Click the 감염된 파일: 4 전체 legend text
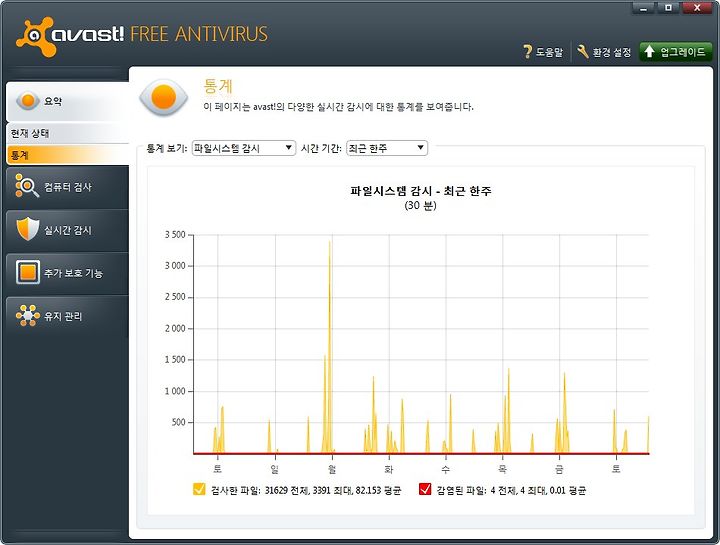The image size is (720, 545). tap(511, 490)
